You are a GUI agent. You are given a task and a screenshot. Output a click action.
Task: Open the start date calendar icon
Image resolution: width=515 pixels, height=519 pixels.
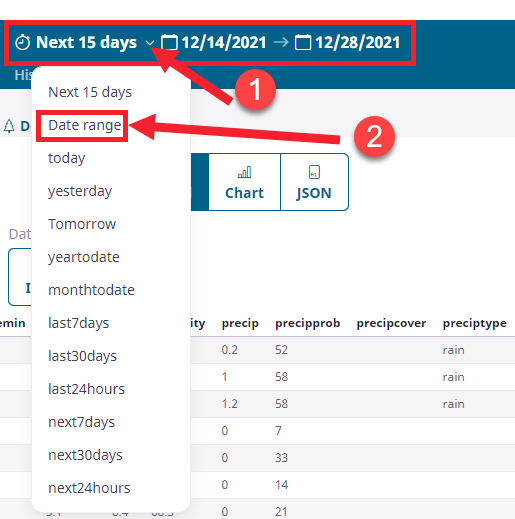click(169, 42)
